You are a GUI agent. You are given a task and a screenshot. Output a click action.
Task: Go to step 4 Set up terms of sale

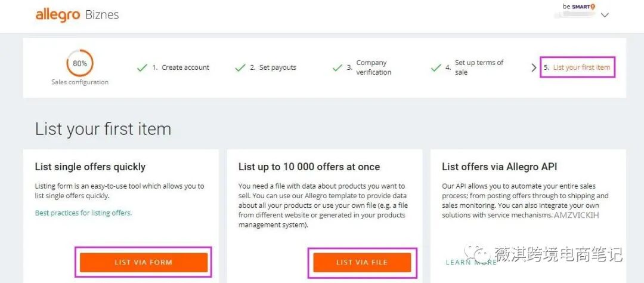478,67
